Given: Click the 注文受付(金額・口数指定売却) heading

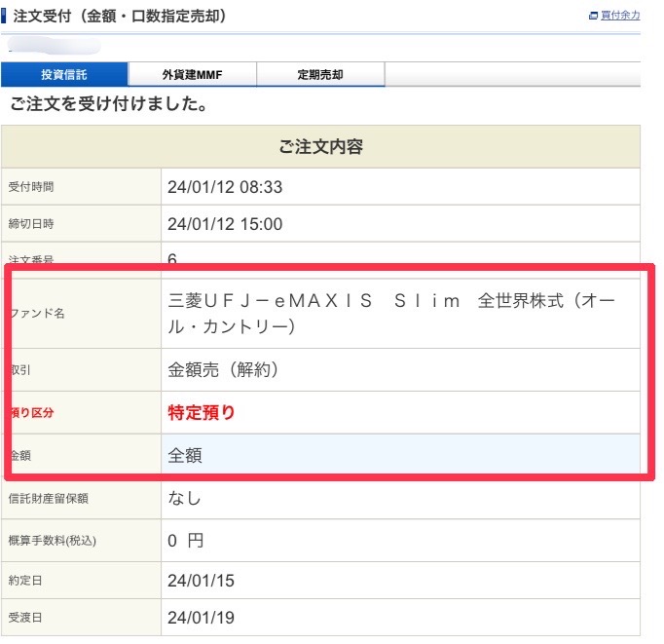Looking at the screenshot, I should click(120, 17).
